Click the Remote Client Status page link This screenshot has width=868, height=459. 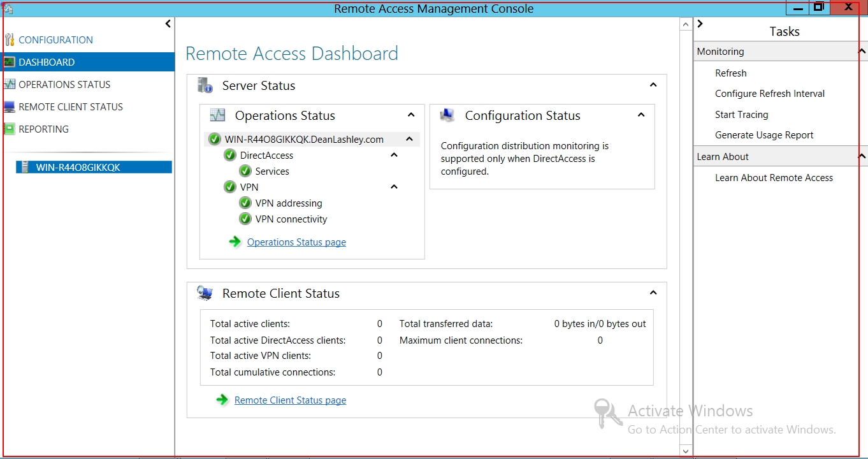click(291, 400)
